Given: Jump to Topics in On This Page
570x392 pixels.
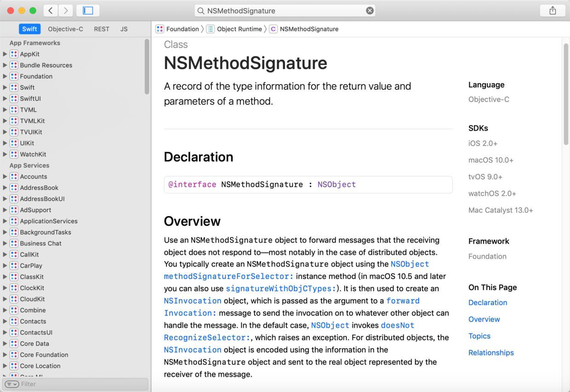Looking at the screenshot, I should coord(479,336).
